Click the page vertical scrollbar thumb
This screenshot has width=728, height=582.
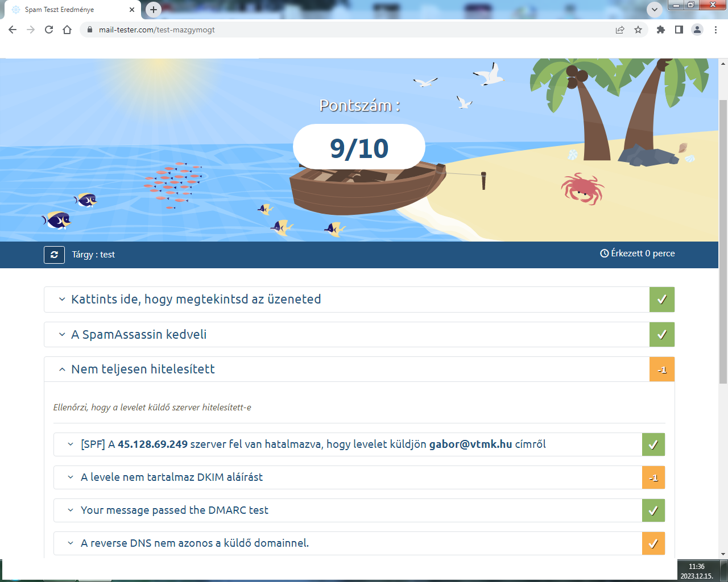pyautogui.click(x=723, y=241)
